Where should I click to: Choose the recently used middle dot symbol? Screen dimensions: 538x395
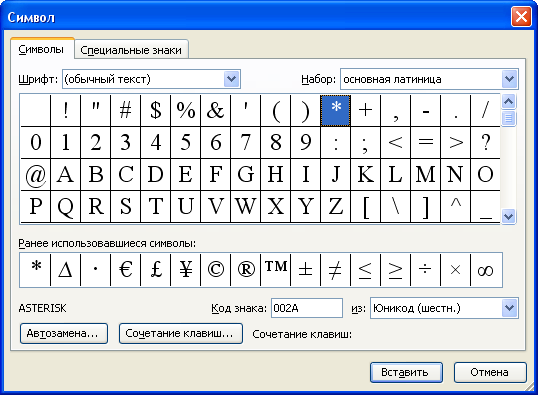click(95, 270)
